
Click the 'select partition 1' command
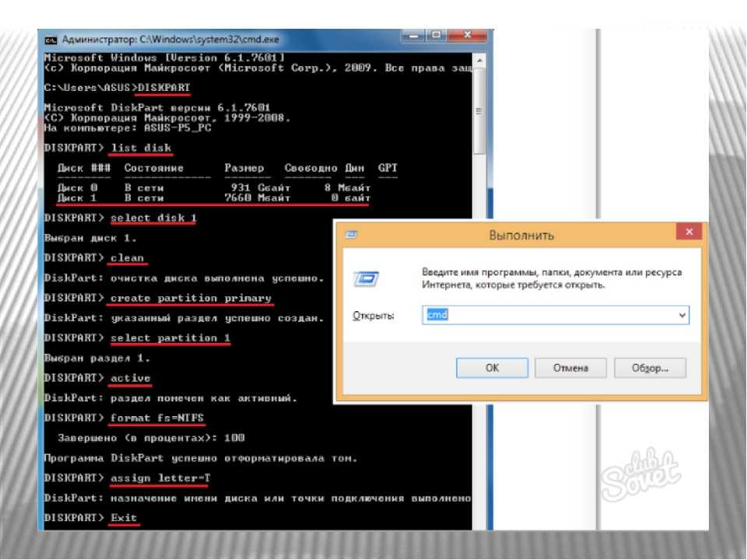pos(170,338)
